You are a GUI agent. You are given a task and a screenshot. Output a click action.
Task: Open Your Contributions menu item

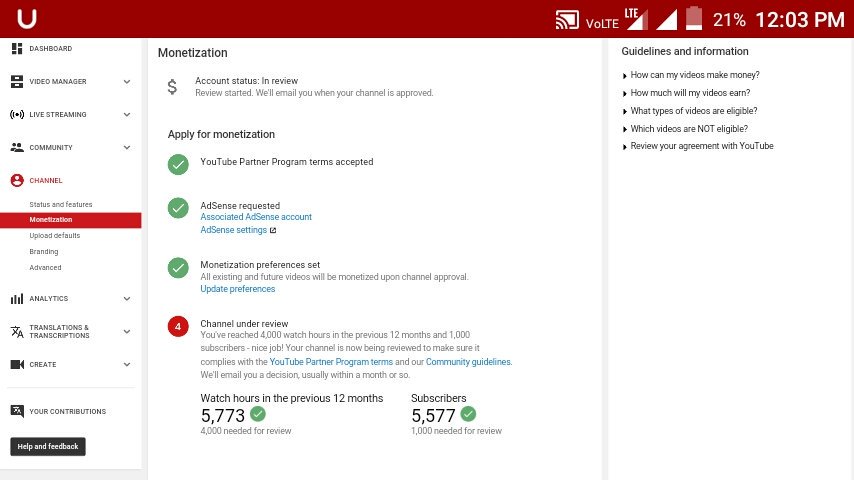(x=68, y=411)
